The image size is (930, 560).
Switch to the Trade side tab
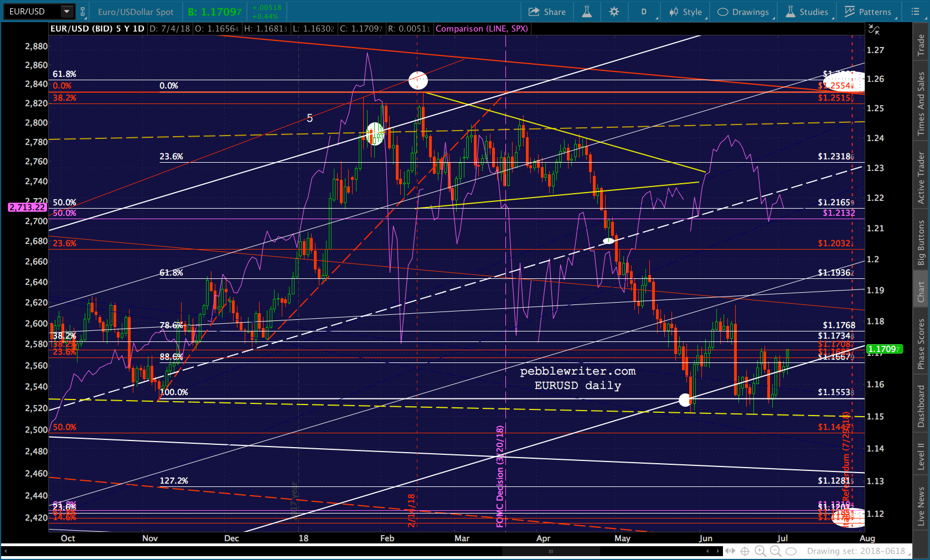pyautogui.click(x=921, y=45)
